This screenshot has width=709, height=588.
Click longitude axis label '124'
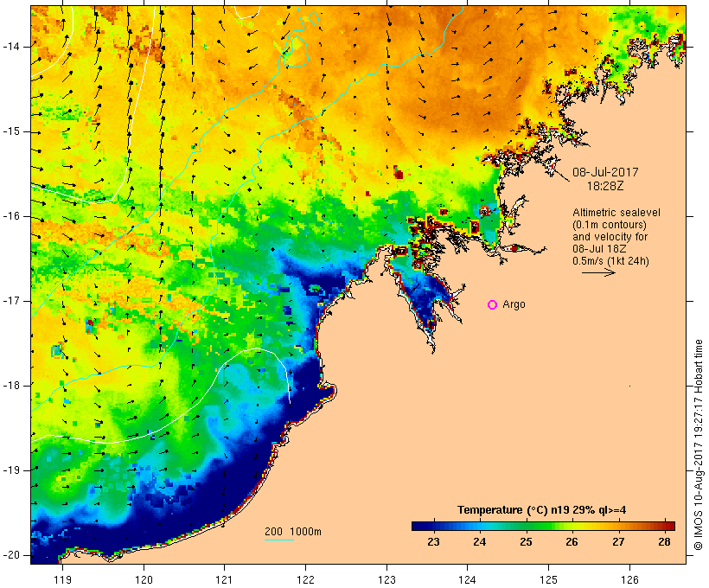tap(467, 579)
